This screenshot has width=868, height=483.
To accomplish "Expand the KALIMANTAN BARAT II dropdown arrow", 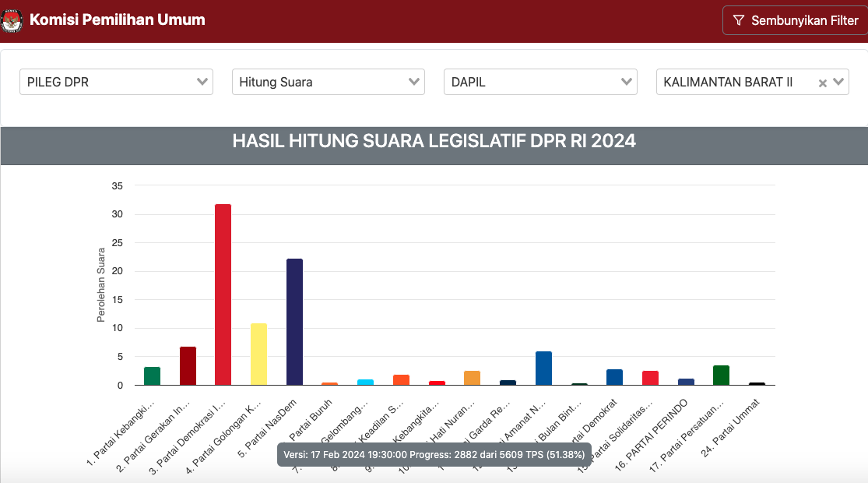I will click(838, 82).
